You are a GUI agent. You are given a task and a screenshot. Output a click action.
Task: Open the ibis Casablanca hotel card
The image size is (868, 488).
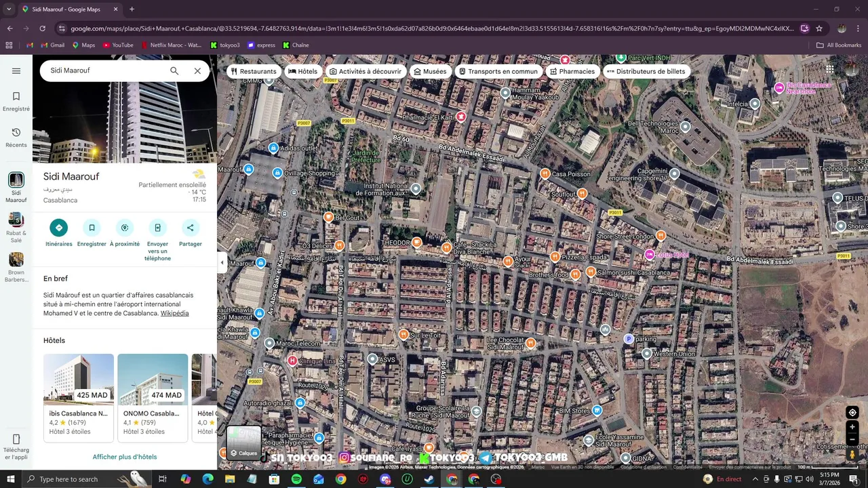pyautogui.click(x=79, y=398)
